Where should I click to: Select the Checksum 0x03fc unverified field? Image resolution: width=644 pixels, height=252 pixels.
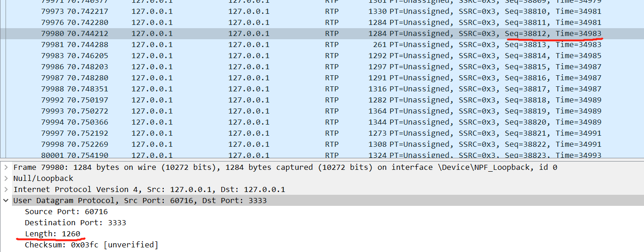[x=91, y=245]
